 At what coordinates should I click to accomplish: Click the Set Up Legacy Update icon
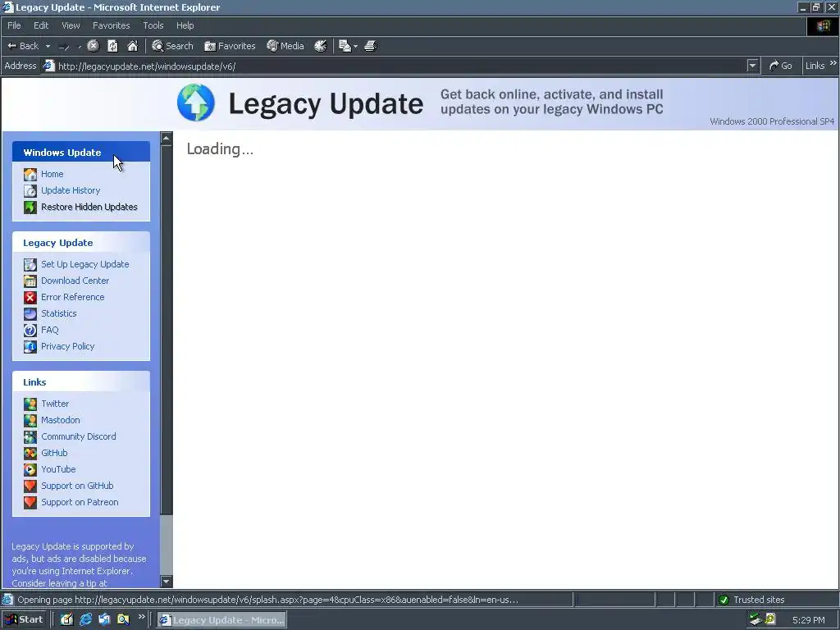point(30,265)
